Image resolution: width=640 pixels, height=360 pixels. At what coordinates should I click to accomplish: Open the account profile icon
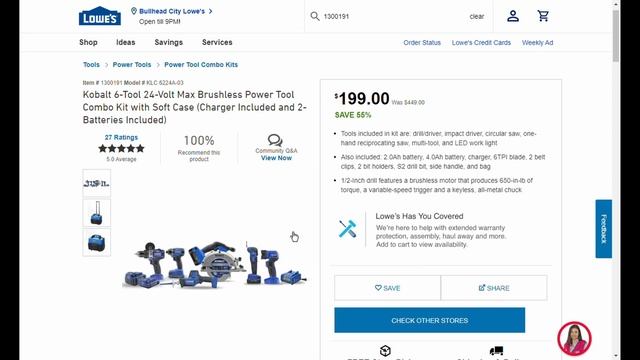pos(513,16)
